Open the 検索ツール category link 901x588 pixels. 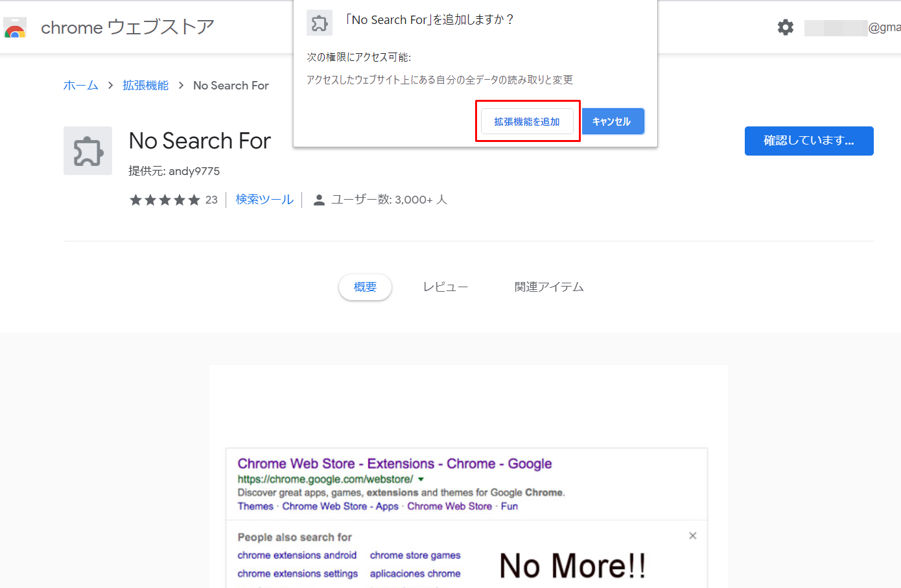[264, 200]
